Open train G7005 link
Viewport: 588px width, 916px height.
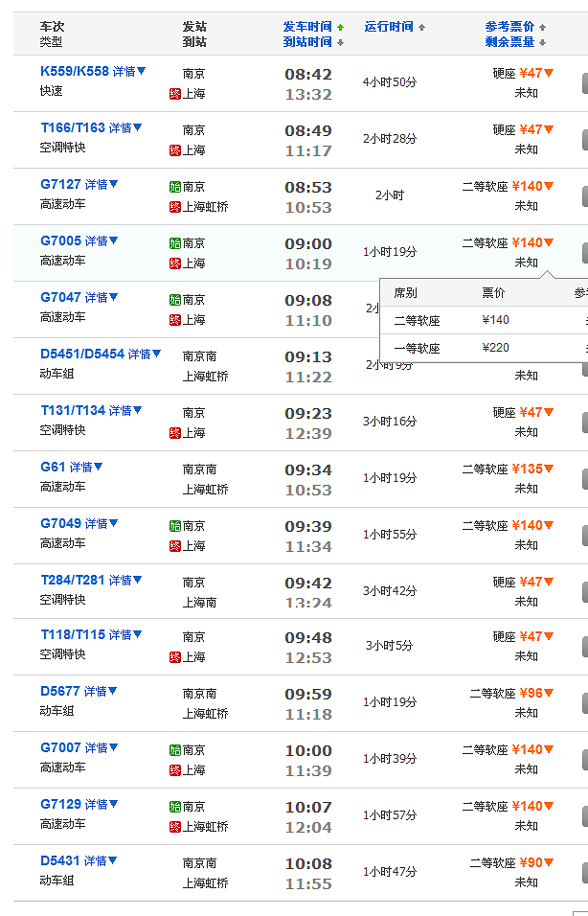pos(60,241)
